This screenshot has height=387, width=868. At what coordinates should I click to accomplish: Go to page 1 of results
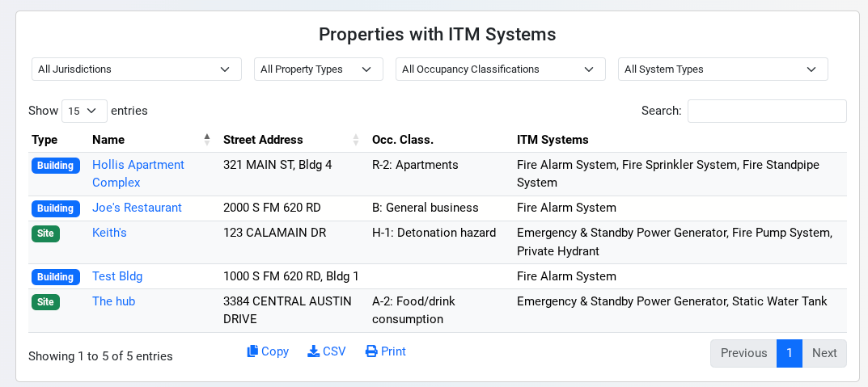[790, 353]
